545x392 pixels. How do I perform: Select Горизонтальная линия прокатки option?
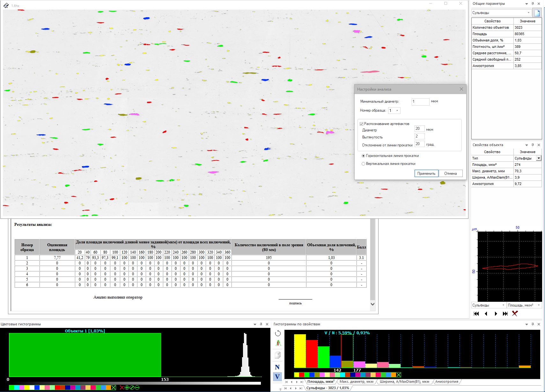(363, 156)
